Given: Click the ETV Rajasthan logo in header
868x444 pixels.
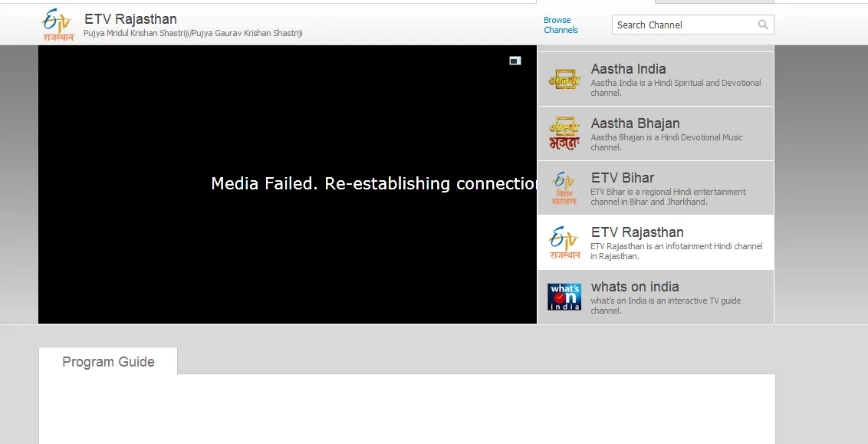Looking at the screenshot, I should [57, 25].
